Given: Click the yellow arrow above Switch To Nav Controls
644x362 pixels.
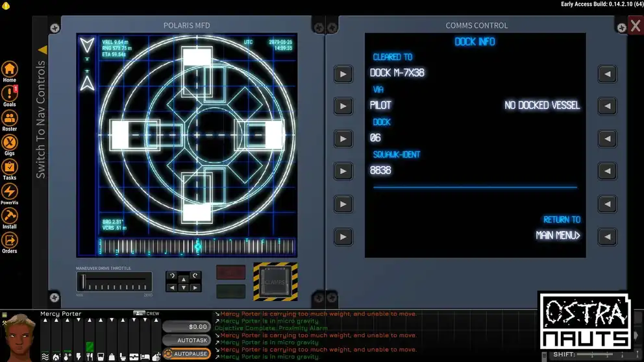Looking at the screenshot, I should pyautogui.click(x=42, y=50).
